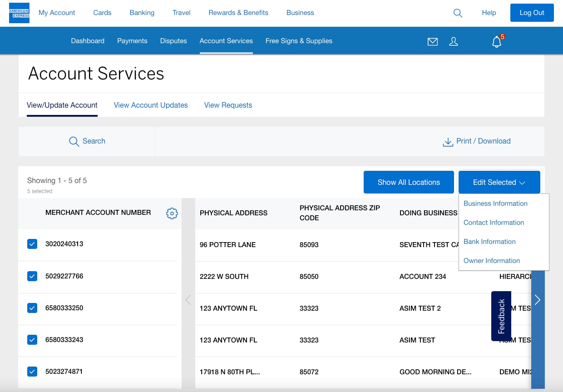Open the user profile icon

point(453,42)
